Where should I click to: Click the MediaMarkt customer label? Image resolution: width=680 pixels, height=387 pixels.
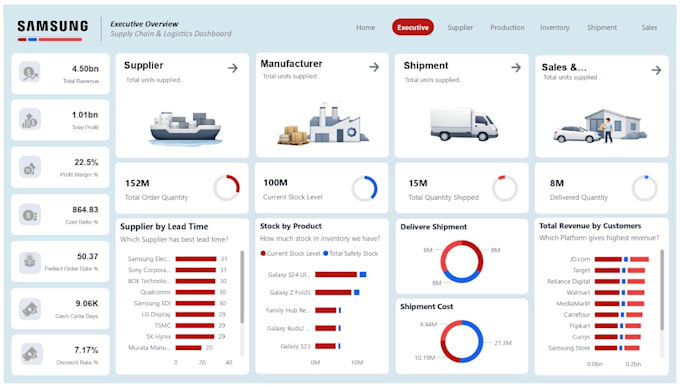pyautogui.click(x=573, y=304)
